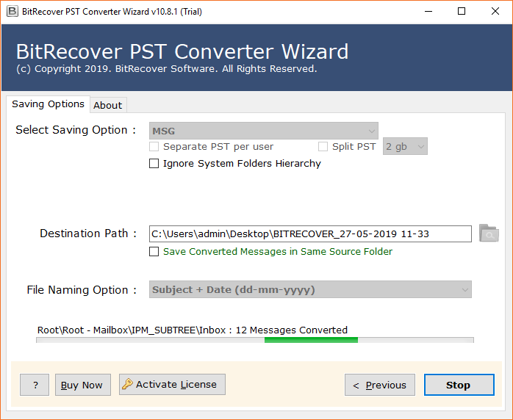Close the PST Converter Wizard window
The width and height of the screenshot is (513, 420).
pyautogui.click(x=495, y=12)
